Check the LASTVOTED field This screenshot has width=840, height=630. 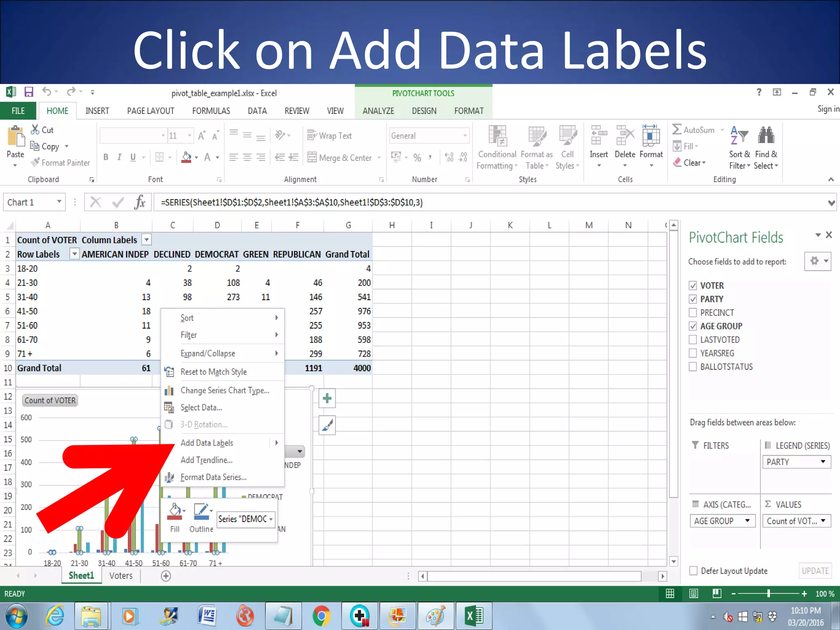click(693, 340)
